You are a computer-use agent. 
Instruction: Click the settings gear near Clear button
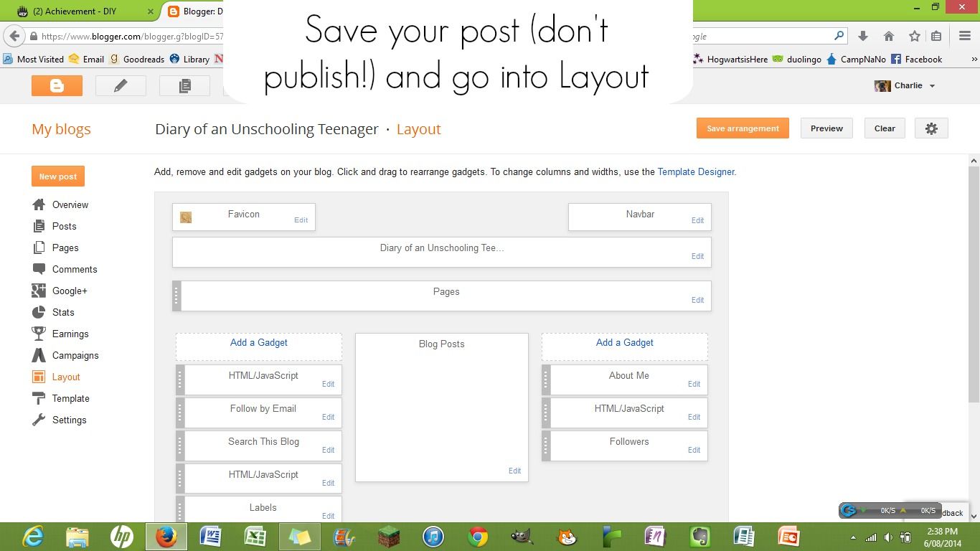pyautogui.click(x=931, y=128)
